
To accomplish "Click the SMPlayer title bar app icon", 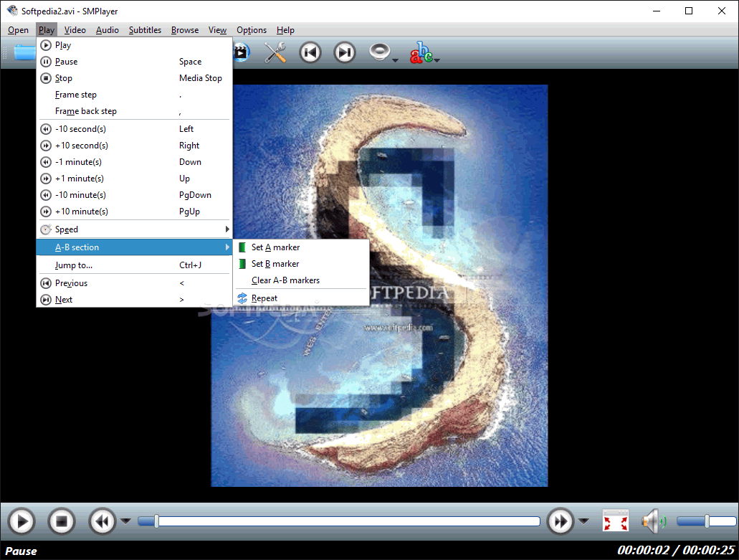I will pyautogui.click(x=12, y=10).
